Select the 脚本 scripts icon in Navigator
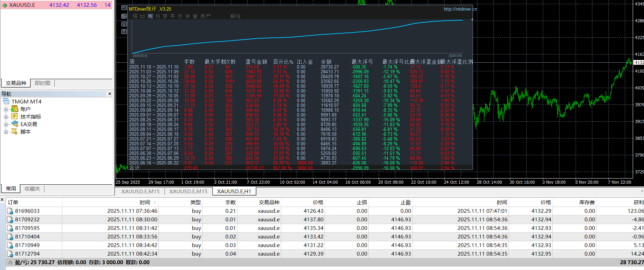 click(x=15, y=132)
